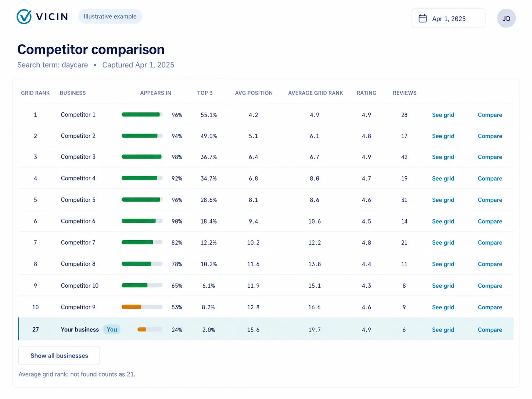Open See grid for Competitor 9

click(443, 307)
